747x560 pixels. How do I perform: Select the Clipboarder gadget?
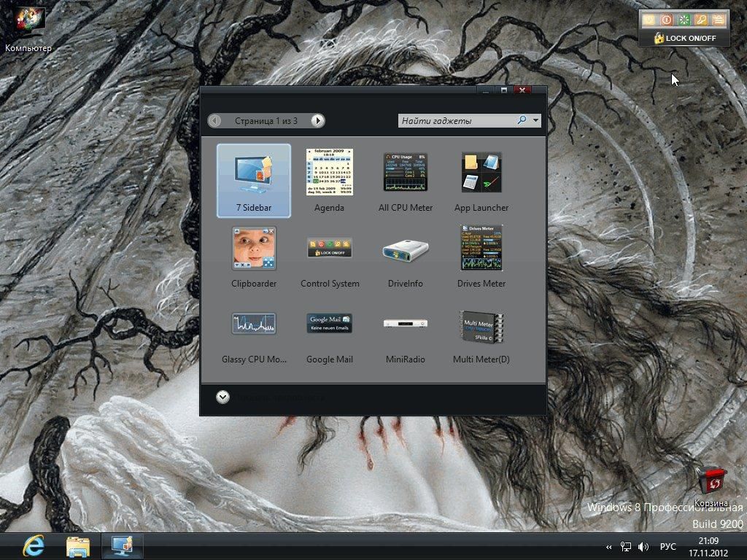tap(253, 257)
